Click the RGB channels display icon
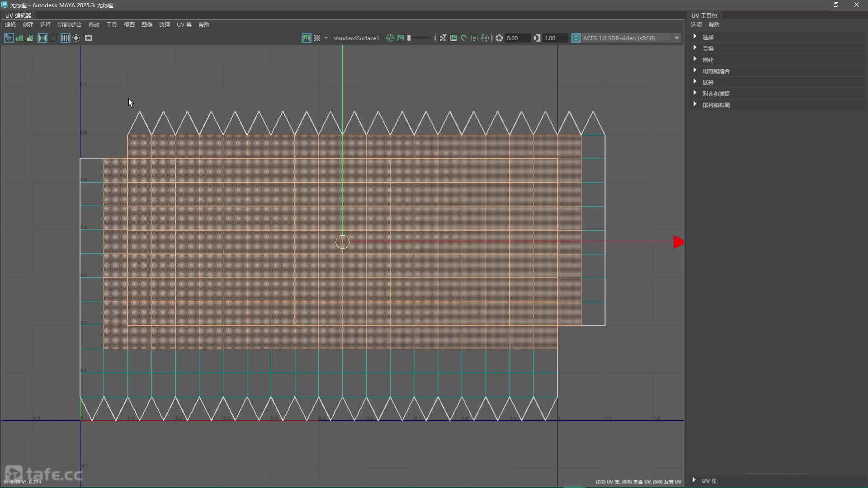 coord(390,38)
